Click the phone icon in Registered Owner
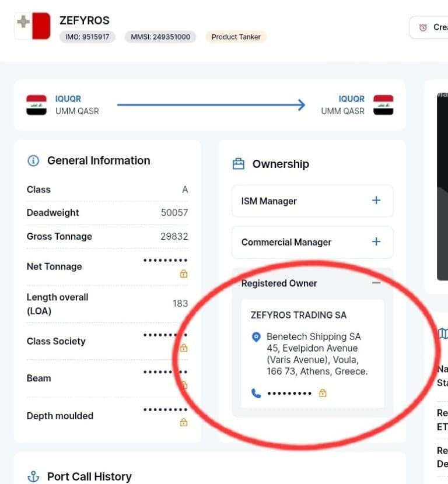This screenshot has width=448, height=484. [256, 394]
